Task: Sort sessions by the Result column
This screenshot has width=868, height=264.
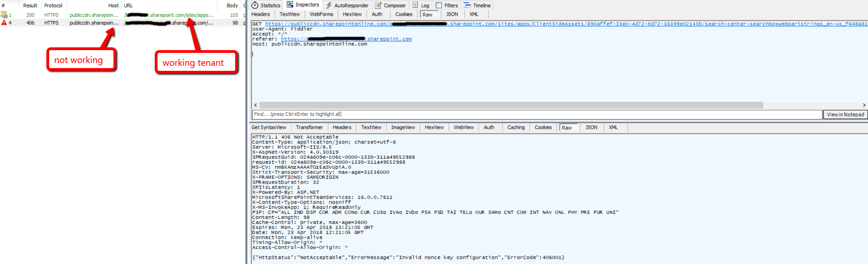Action: [x=30, y=6]
